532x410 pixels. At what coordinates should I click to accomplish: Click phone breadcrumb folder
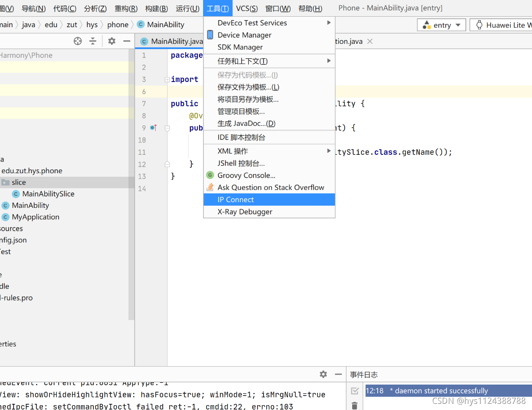click(x=118, y=25)
